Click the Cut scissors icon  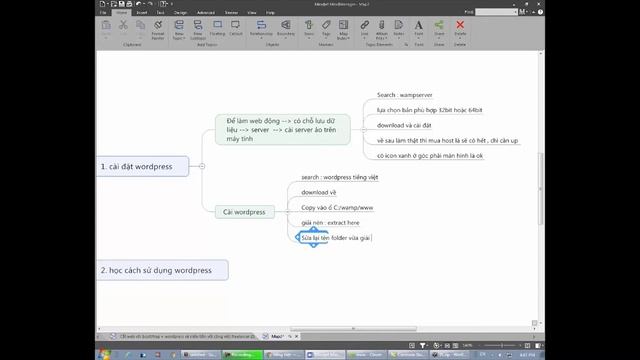(123, 25)
